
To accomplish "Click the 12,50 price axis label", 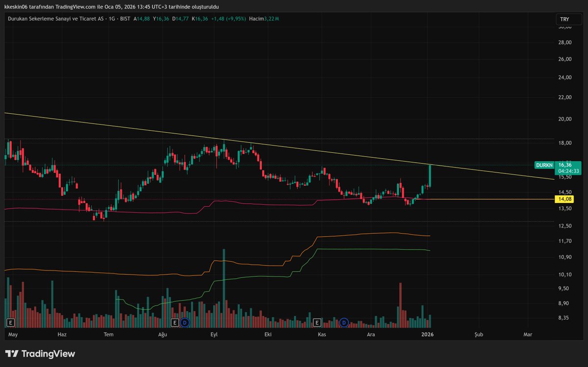I will pos(565,226).
